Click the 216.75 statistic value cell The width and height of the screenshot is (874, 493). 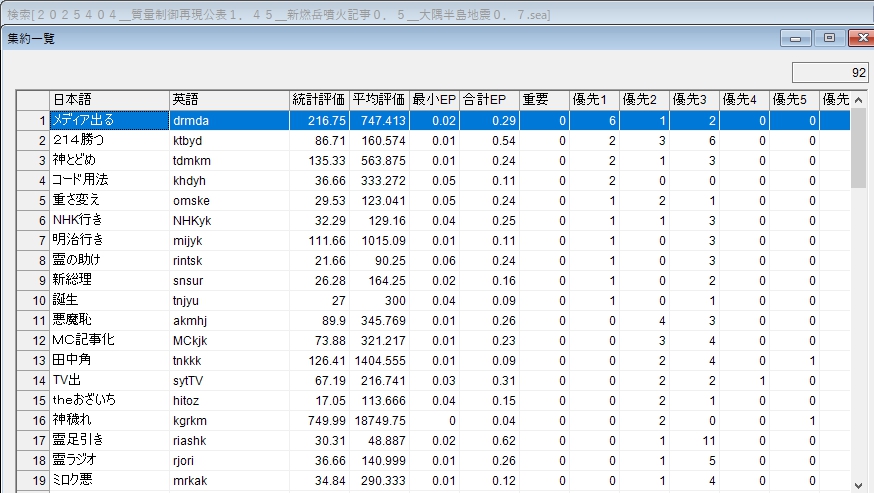[x=319, y=120]
